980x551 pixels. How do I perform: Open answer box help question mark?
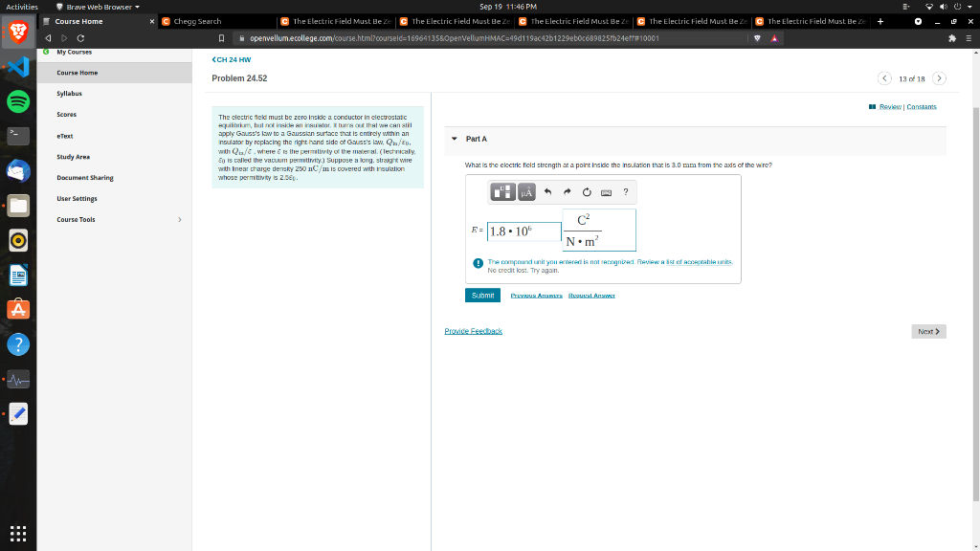tap(626, 191)
